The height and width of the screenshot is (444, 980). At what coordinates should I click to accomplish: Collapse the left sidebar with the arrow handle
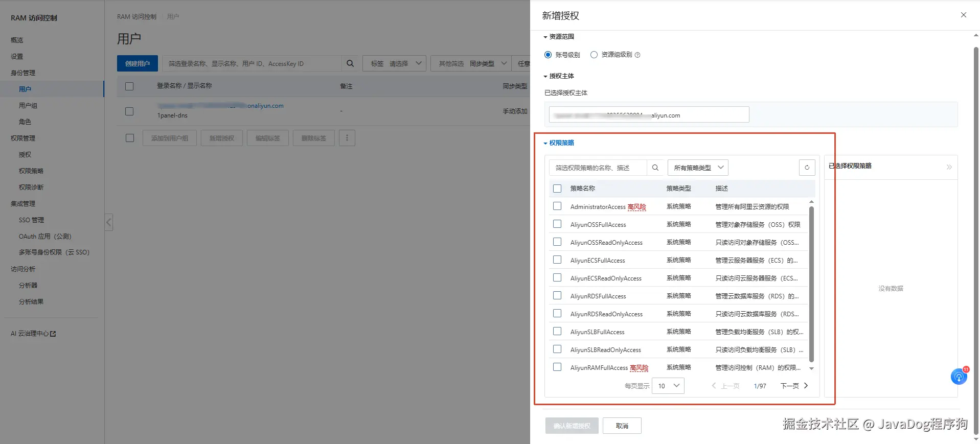[x=108, y=222]
